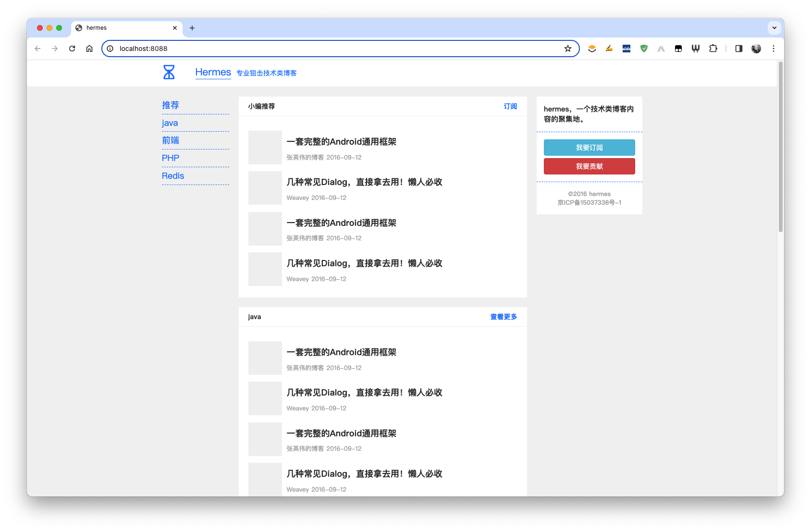
Task: Click the 我要贡献 button
Action: click(590, 166)
